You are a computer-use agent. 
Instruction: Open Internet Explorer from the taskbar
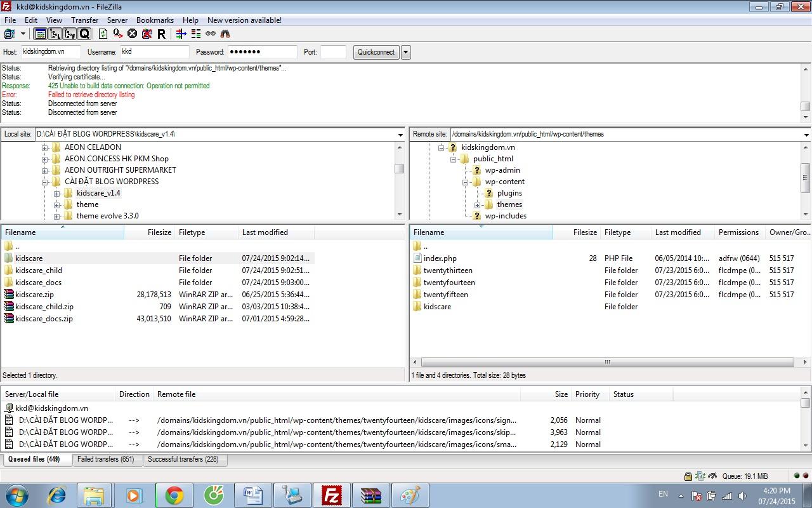56,495
